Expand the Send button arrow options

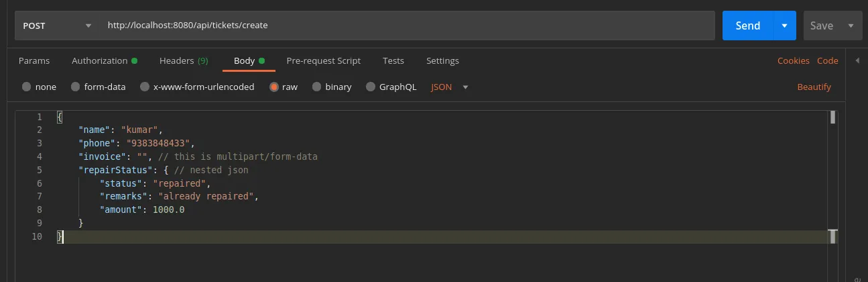pyautogui.click(x=784, y=26)
